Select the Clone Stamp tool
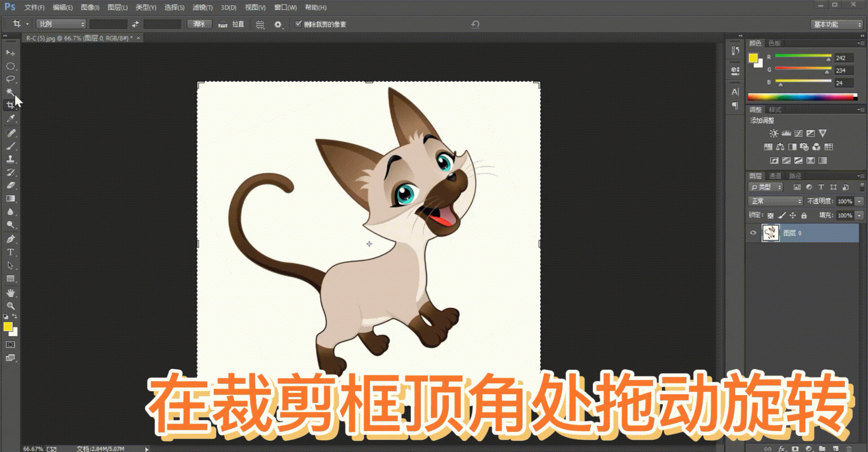This screenshot has height=452, width=868. click(10, 159)
